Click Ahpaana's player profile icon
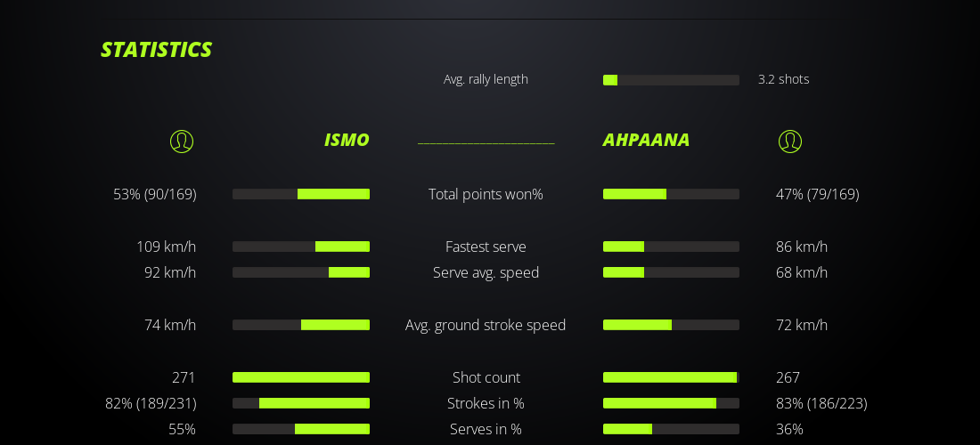Screen dimensions: 980x445 tap(790, 142)
